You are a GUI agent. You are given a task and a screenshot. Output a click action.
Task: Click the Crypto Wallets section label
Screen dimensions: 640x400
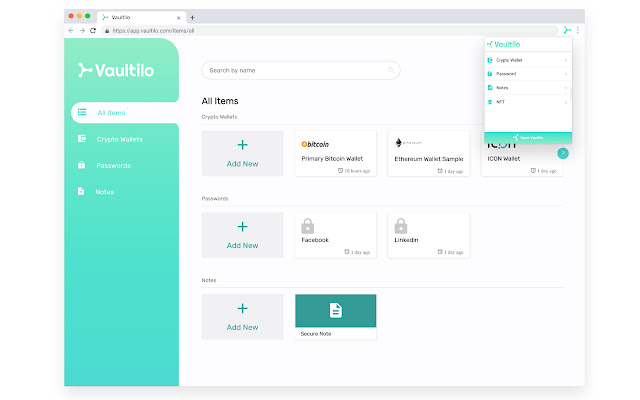click(x=219, y=117)
